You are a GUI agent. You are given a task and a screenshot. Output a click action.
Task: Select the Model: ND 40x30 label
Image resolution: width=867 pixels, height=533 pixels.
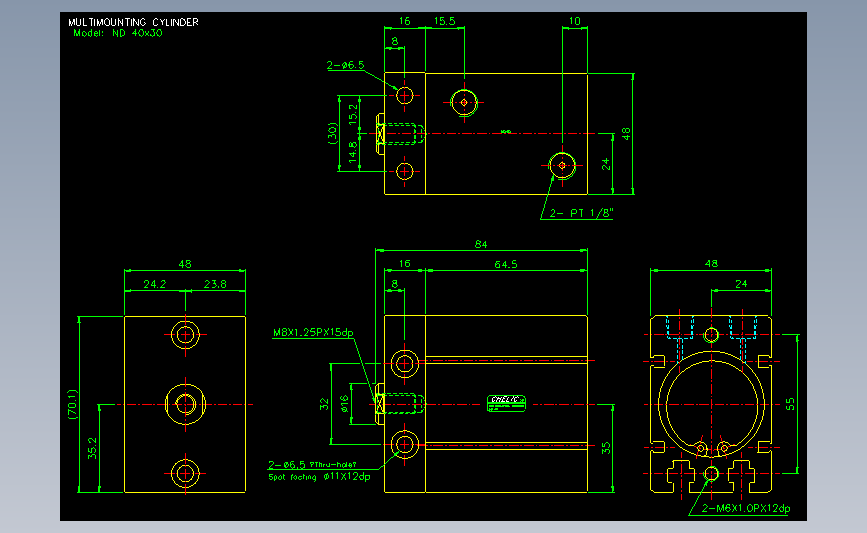pos(118,33)
